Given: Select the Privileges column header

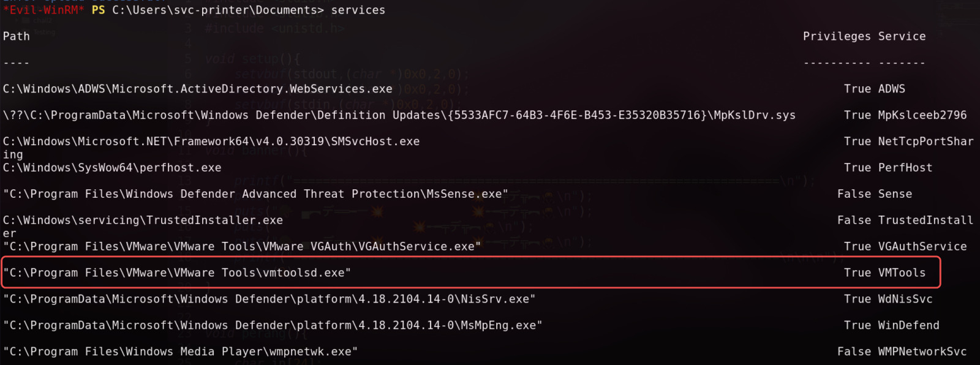Looking at the screenshot, I should [837, 36].
